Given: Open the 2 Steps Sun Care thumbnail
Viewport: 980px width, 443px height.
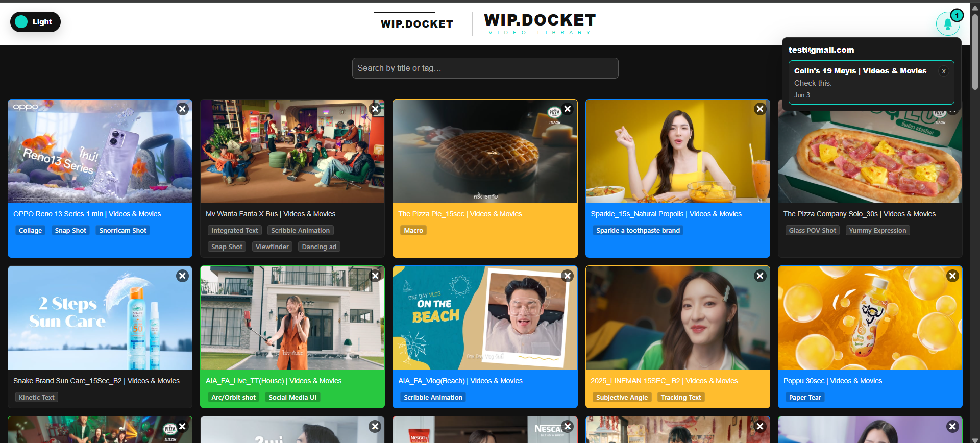Looking at the screenshot, I should coord(100,317).
